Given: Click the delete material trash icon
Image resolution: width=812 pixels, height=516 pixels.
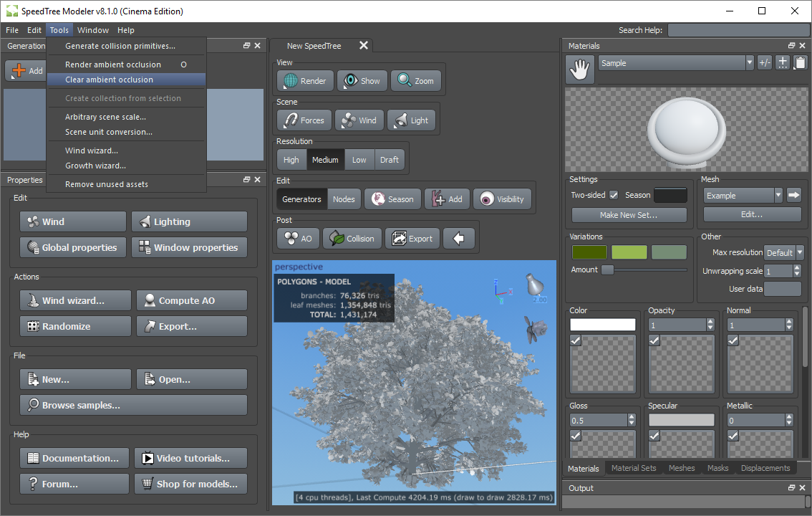Looking at the screenshot, I should click(800, 62).
